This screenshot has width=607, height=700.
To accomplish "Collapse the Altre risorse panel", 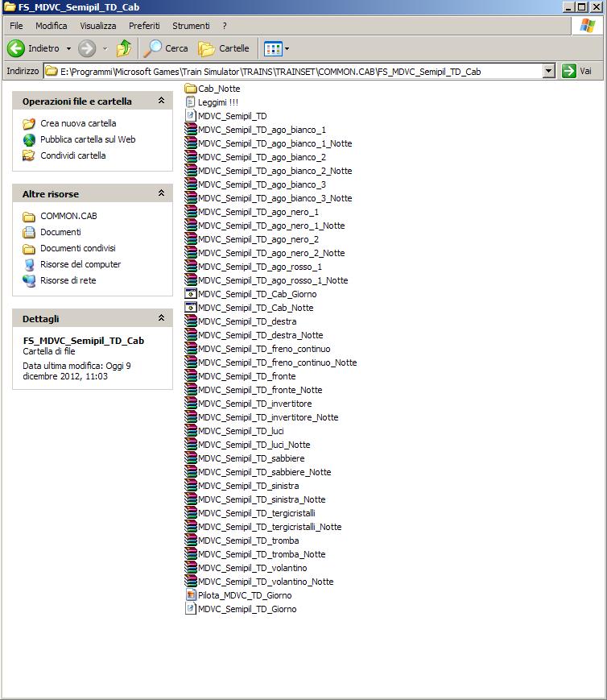I will pos(162,193).
